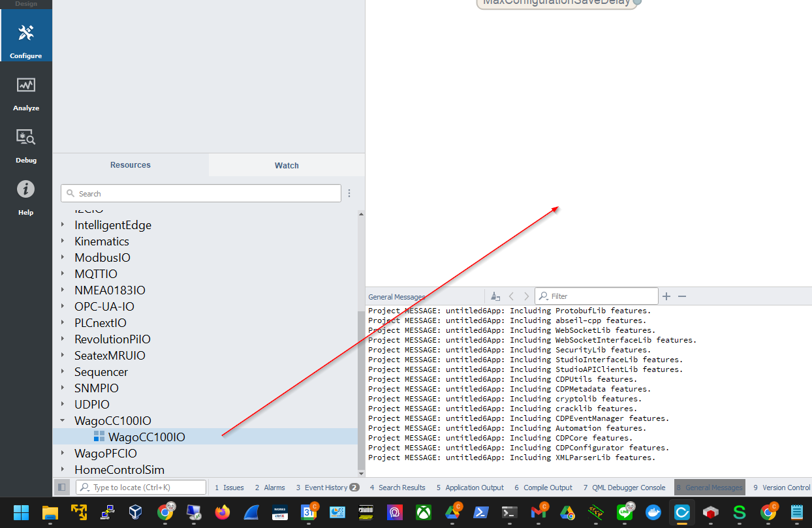Expand the MQTTIO tree node
812x528 pixels.
pyautogui.click(x=63, y=273)
